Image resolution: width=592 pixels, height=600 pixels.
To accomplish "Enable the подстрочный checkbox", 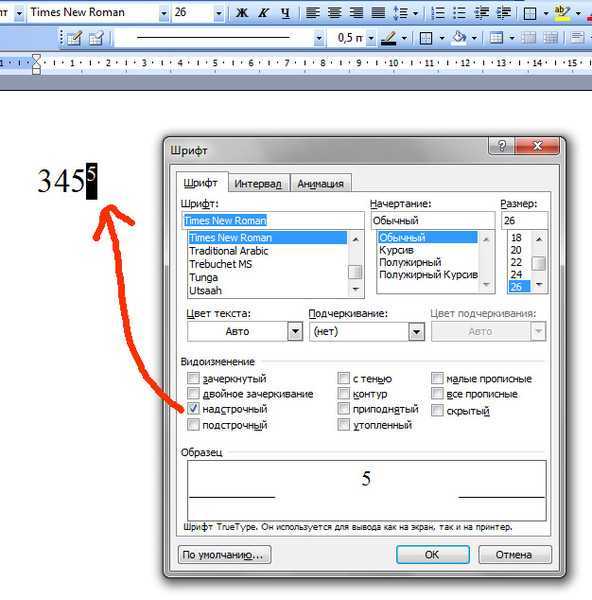I will tap(193, 424).
